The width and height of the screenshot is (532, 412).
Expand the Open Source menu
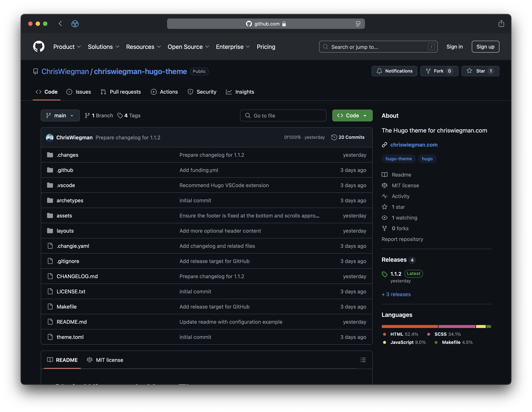coord(188,47)
